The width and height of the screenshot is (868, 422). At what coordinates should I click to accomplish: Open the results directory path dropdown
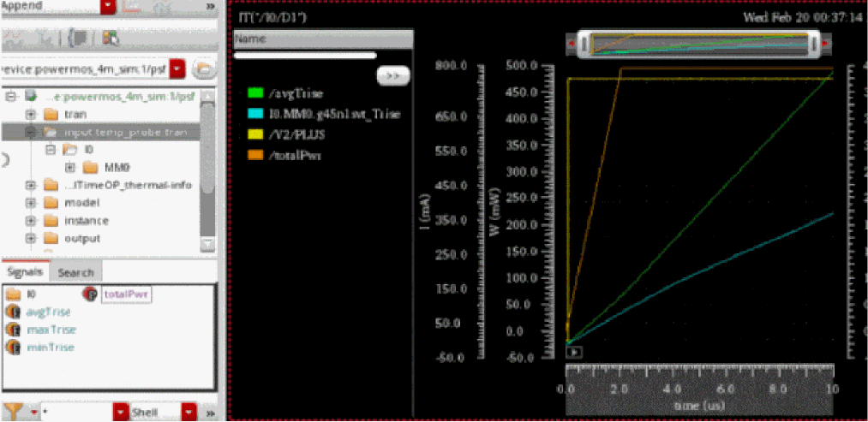(177, 69)
